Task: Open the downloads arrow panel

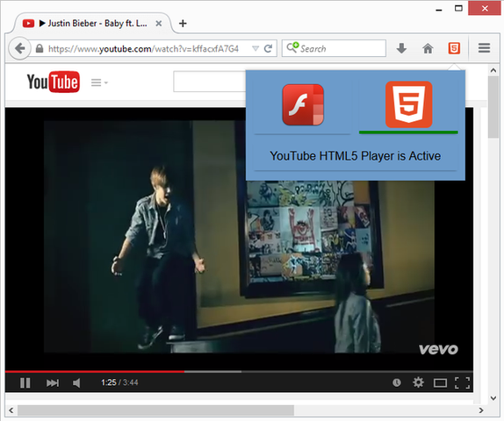Action: [401, 48]
